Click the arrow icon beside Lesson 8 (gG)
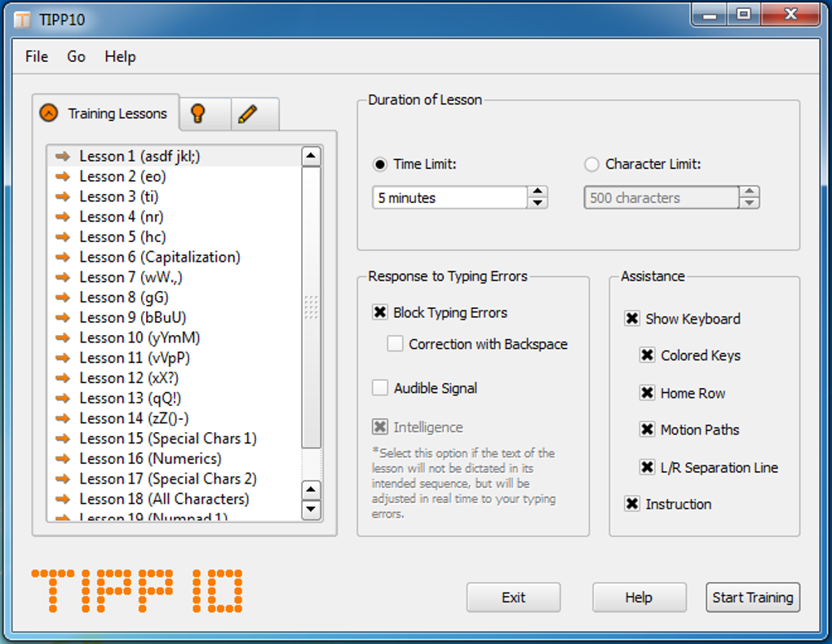Image resolution: width=832 pixels, height=644 pixels. click(63, 297)
